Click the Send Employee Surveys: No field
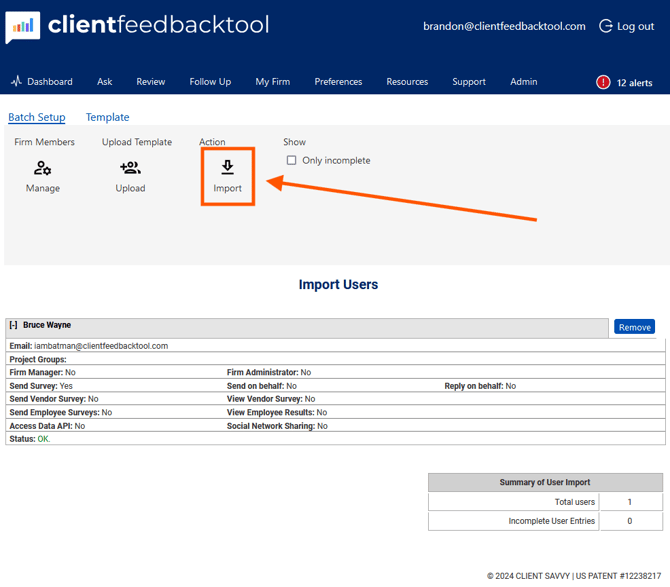This screenshot has height=587, width=670. [61, 412]
